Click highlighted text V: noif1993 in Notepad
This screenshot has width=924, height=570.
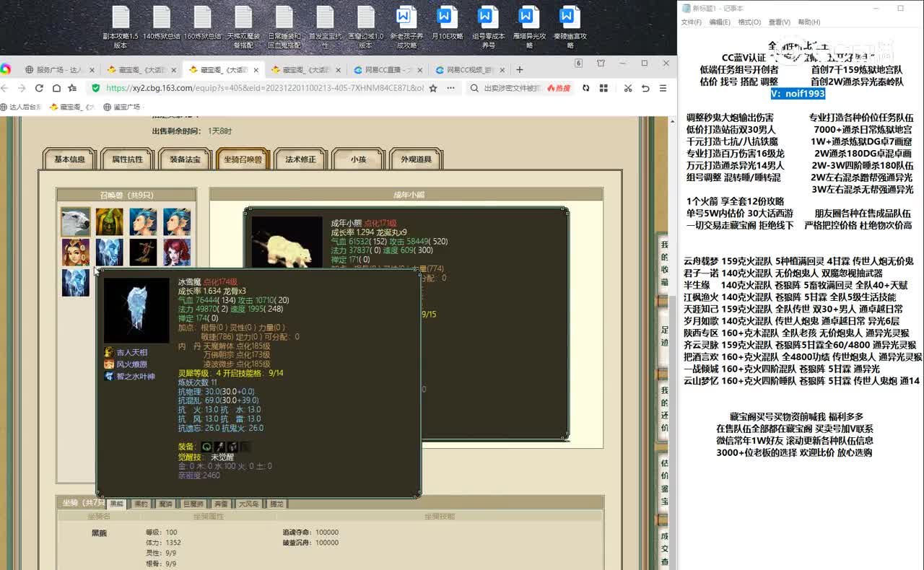point(797,94)
